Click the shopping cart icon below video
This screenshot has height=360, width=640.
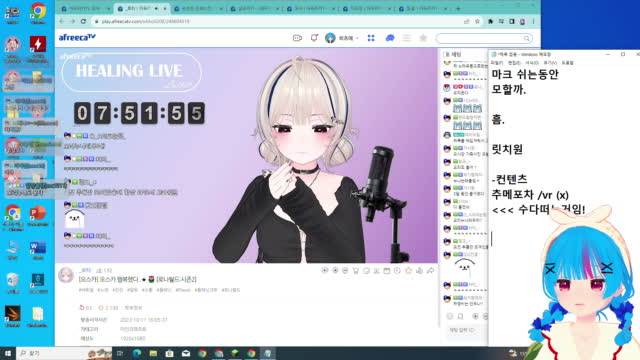pos(356,271)
